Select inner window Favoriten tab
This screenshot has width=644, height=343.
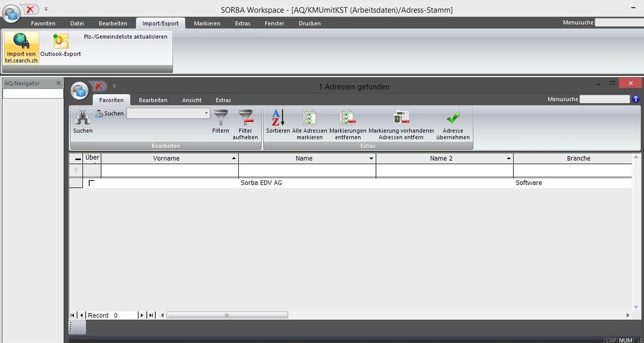[x=111, y=100]
